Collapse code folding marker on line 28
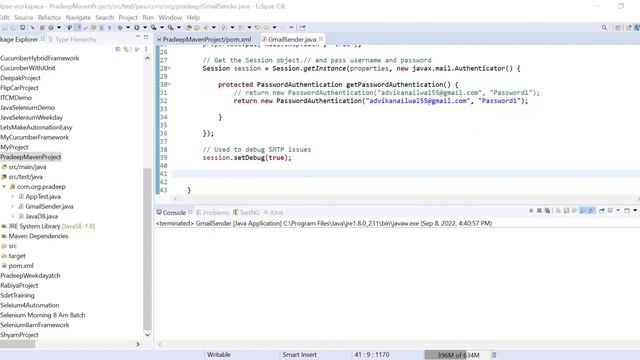 [x=169, y=69]
